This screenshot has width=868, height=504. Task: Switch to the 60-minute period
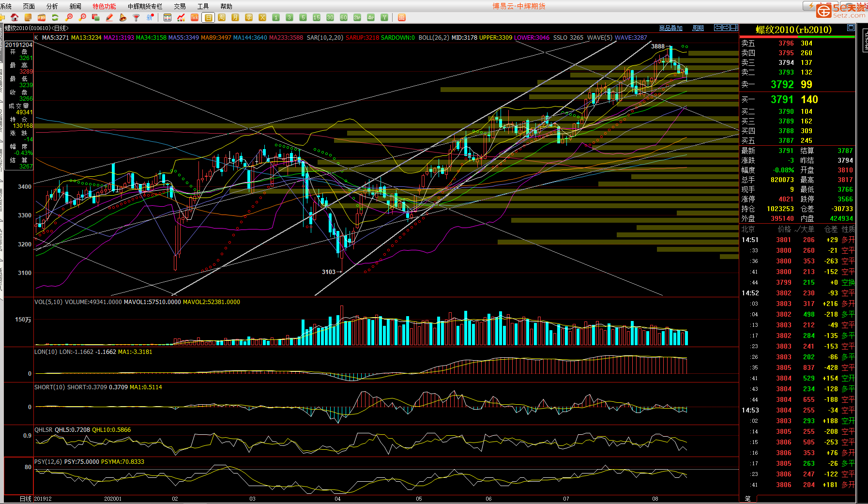point(344,17)
